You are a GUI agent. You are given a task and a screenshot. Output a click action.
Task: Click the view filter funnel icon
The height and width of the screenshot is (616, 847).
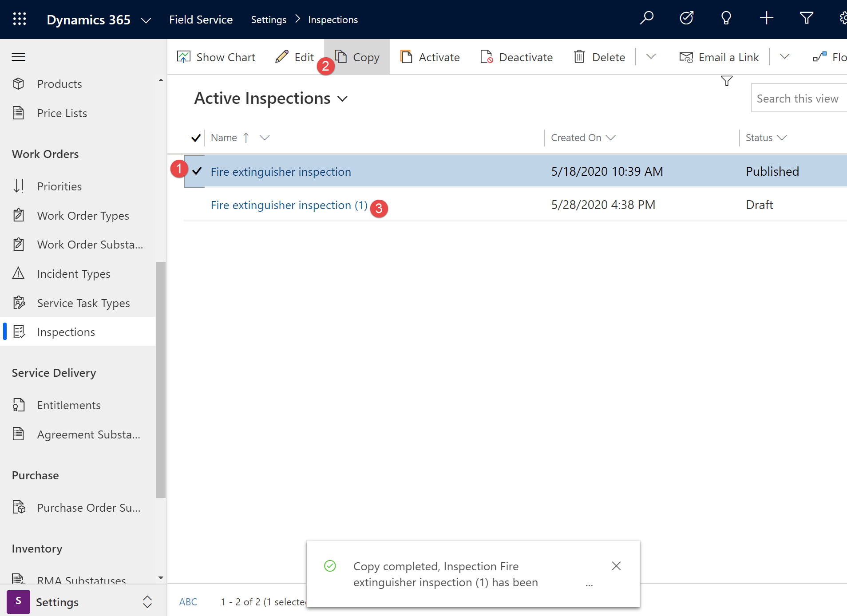pos(726,81)
